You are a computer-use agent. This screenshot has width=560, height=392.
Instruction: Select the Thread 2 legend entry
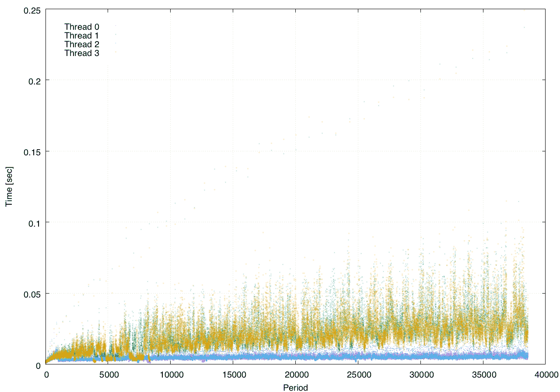(82, 45)
